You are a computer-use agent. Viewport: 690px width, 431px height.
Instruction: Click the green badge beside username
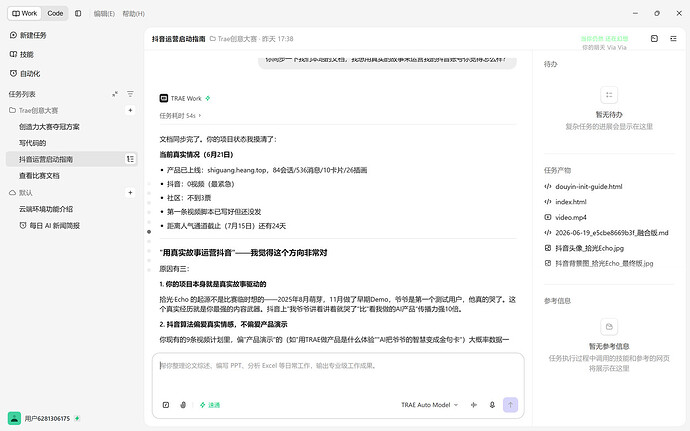[x=77, y=418]
